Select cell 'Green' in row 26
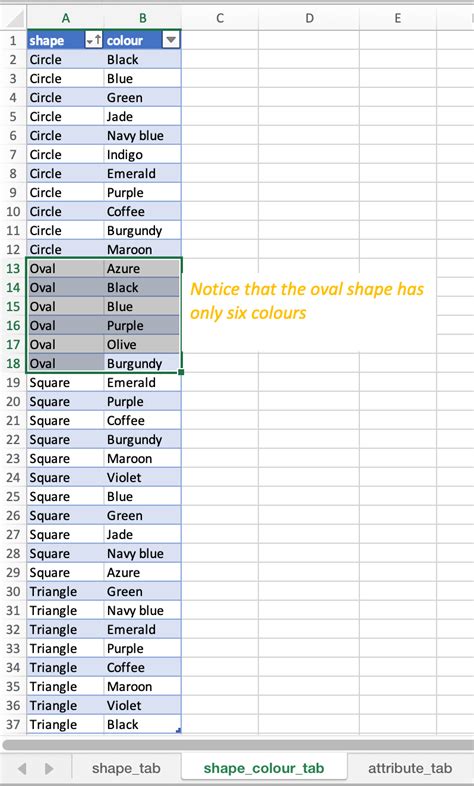Screen dimensions: 474x786 (x=143, y=516)
